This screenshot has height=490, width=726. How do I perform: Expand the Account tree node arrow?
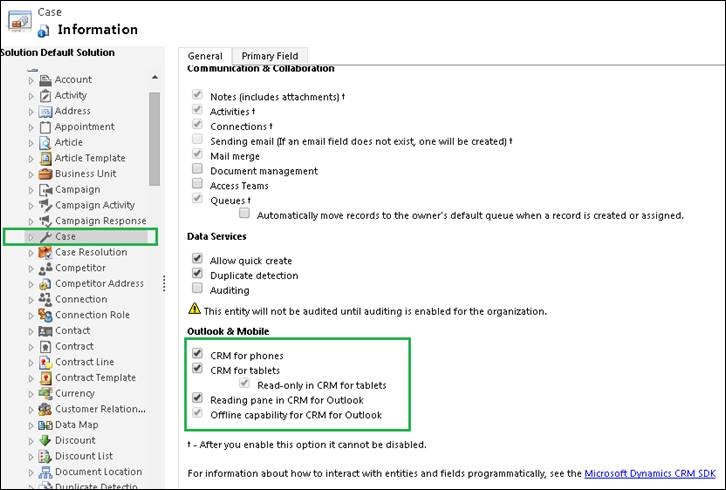(x=31, y=81)
